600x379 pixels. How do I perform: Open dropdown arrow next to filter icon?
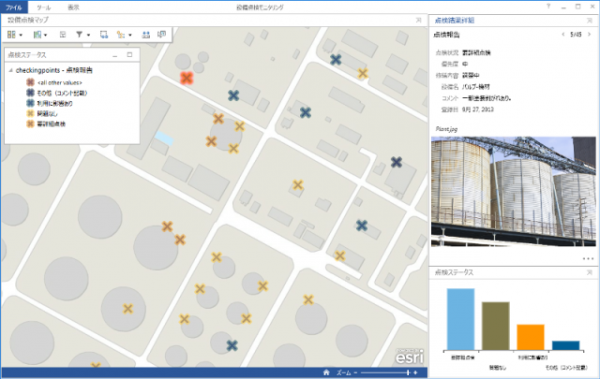(x=88, y=35)
